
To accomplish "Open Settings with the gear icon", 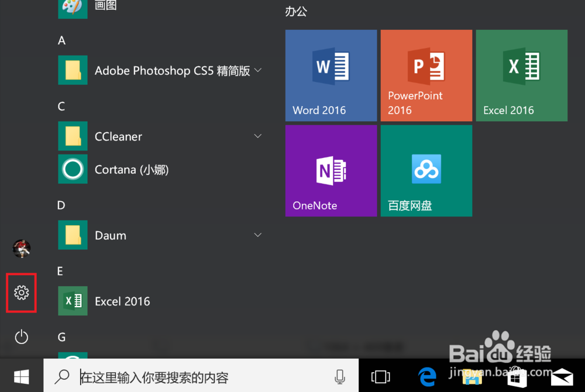I will point(21,293).
